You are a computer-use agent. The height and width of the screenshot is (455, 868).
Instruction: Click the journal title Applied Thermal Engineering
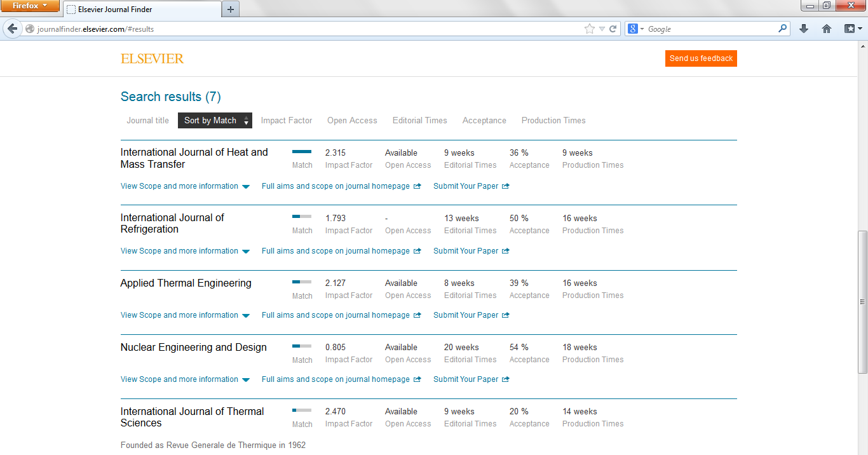(x=186, y=283)
